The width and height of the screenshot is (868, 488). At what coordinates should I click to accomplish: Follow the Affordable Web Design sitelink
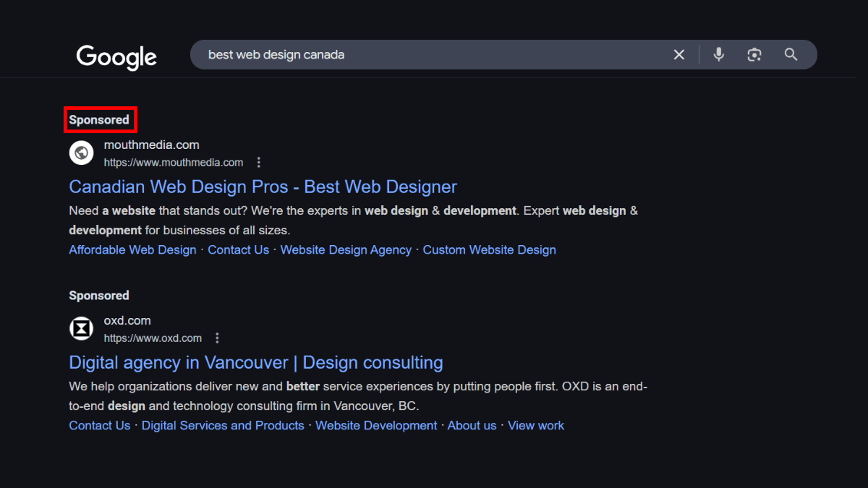[132, 249]
